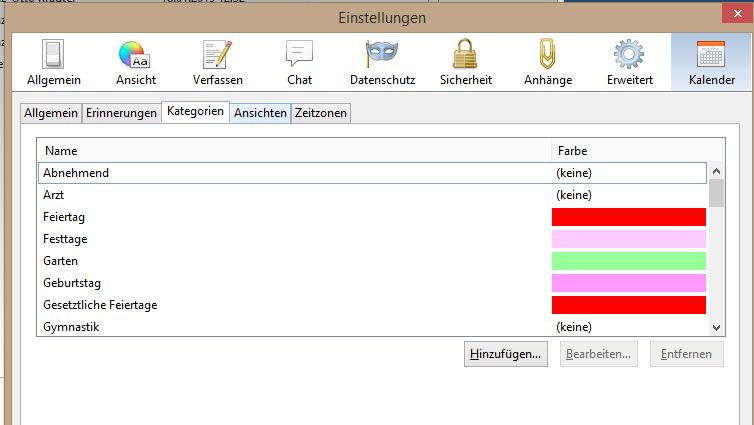Image resolution: width=754 pixels, height=425 pixels.
Task: Click the Entfernen button
Action: (x=686, y=354)
